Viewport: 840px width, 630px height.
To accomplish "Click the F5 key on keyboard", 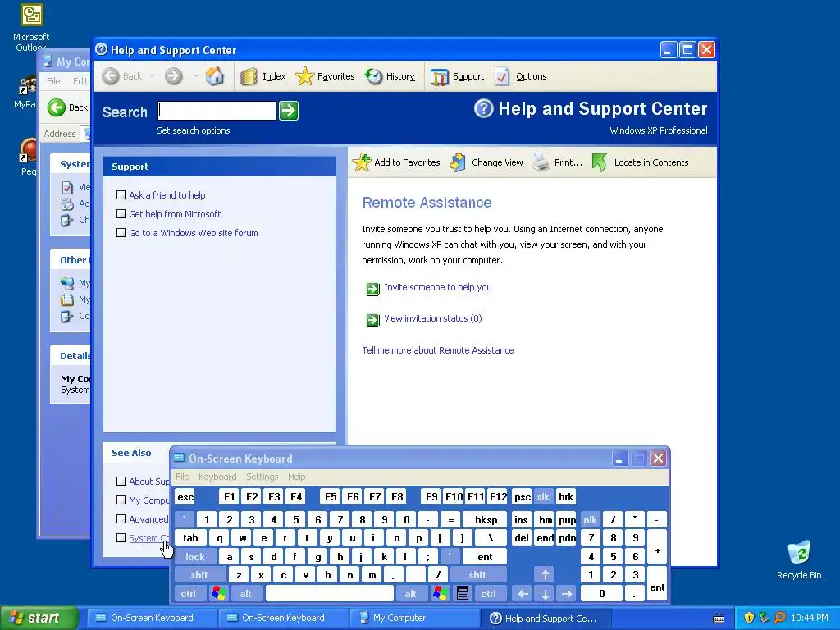I will 331,496.
